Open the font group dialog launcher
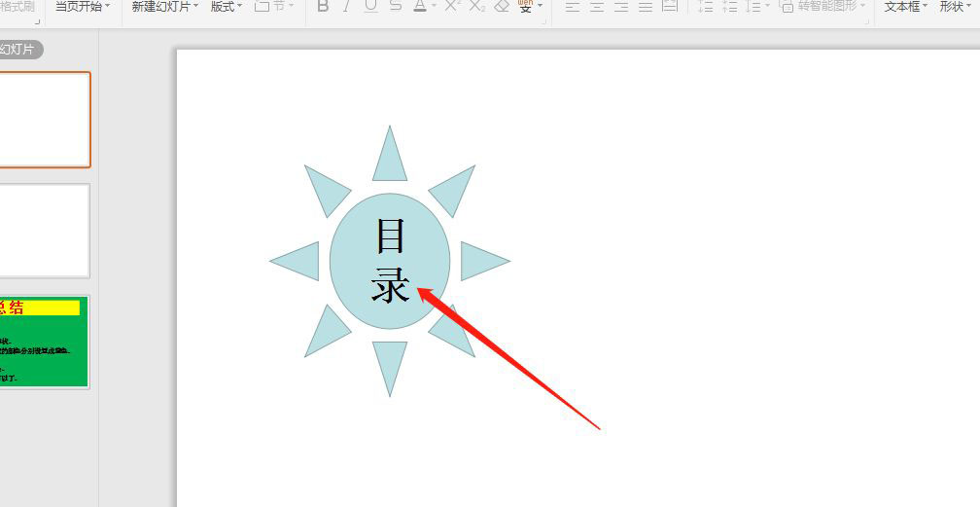Image resolution: width=980 pixels, height=507 pixels. (x=544, y=22)
